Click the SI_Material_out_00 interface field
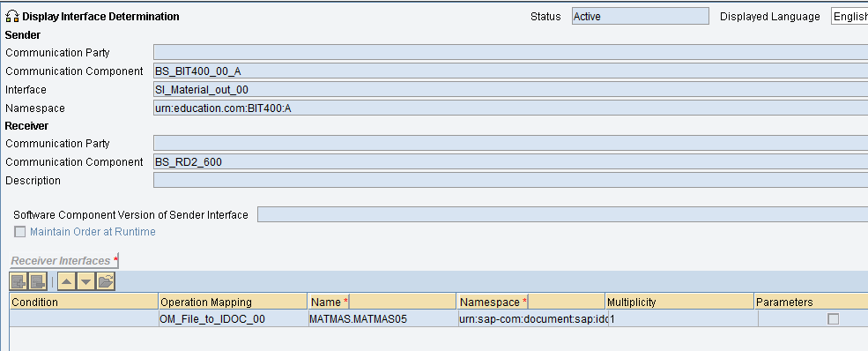 click(x=510, y=89)
